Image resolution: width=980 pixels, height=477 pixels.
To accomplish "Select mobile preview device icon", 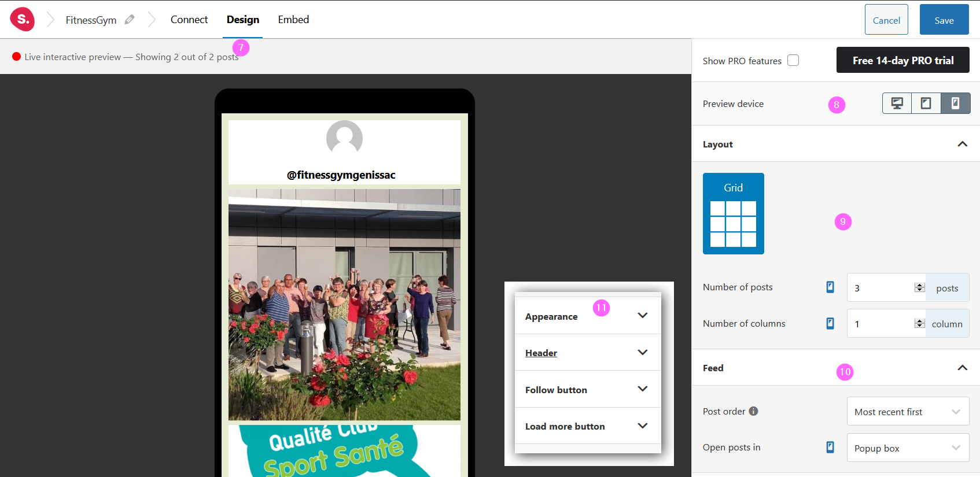I will (x=956, y=103).
